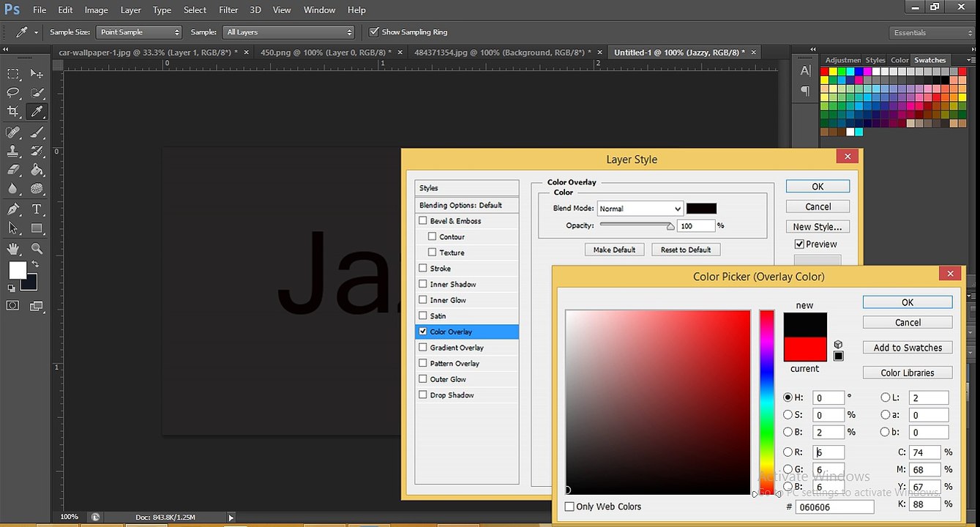Open the Paragraph panel icon

(x=805, y=91)
